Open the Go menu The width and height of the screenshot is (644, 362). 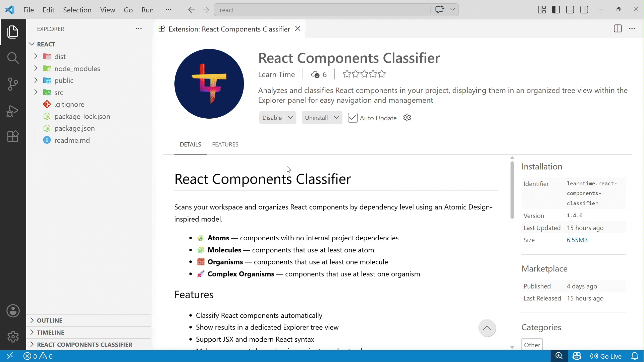click(x=128, y=10)
